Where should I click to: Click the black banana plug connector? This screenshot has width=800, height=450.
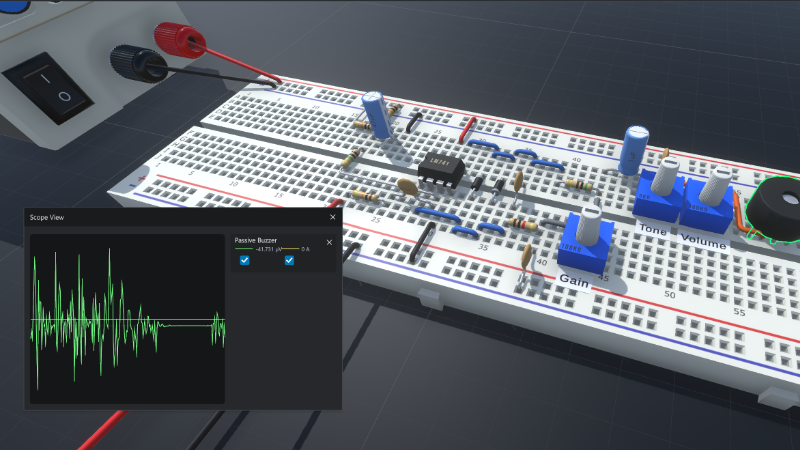point(137,63)
